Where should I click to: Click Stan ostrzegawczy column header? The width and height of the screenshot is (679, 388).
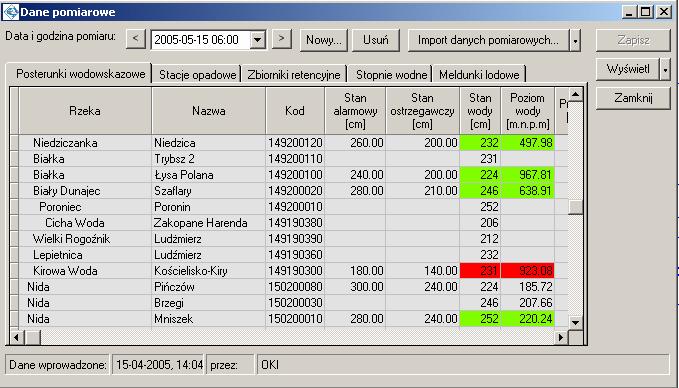click(422, 111)
